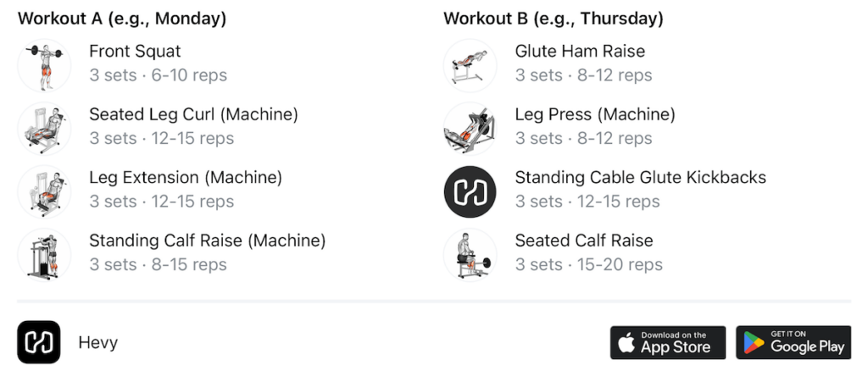This screenshot has width=868, height=365.
Task: Click the Glute Ham Raise title
Action: 580,52
